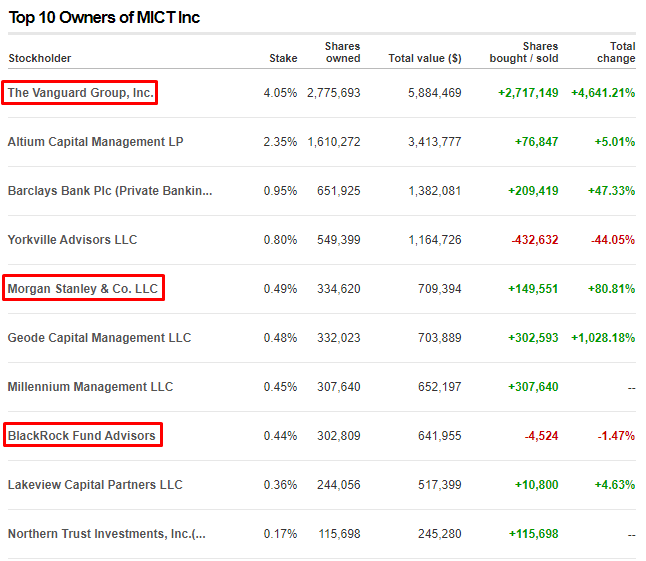This screenshot has width=646, height=561.
Task: Click the 302,809 shares owned cell
Action: pos(339,436)
